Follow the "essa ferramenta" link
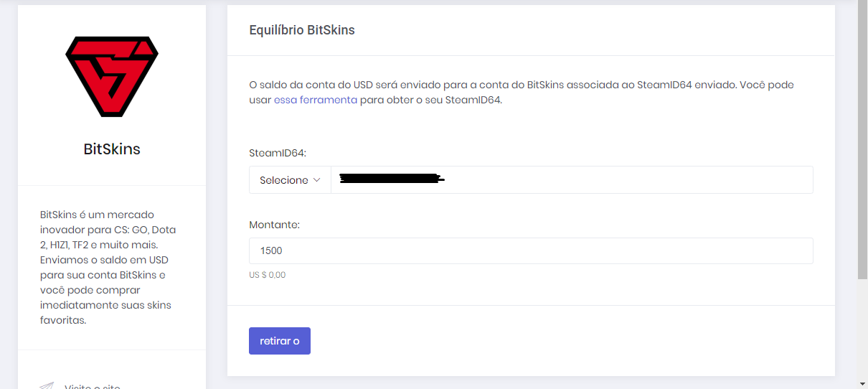The width and height of the screenshot is (868, 389). point(315,100)
